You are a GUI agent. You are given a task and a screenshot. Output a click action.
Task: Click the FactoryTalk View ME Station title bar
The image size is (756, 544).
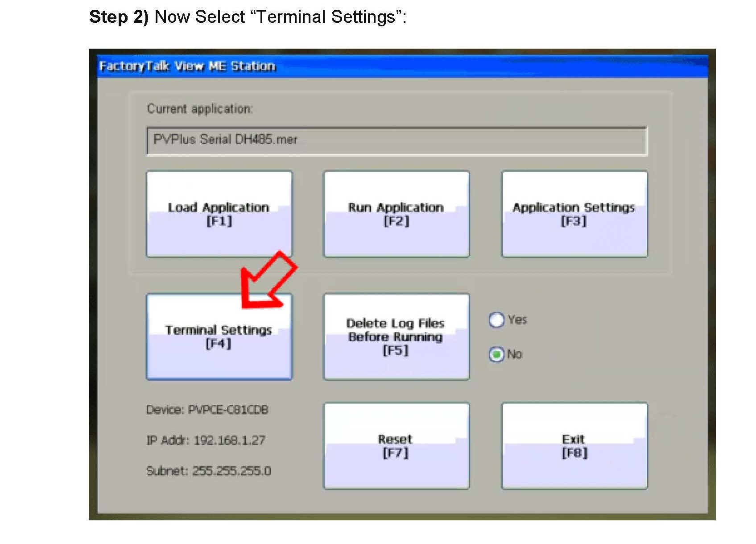tap(402, 66)
